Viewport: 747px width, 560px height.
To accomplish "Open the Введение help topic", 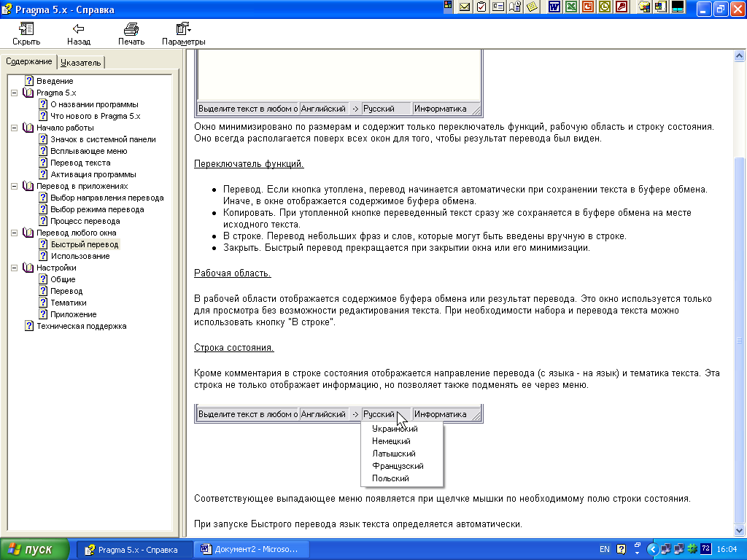I will (x=55, y=81).
